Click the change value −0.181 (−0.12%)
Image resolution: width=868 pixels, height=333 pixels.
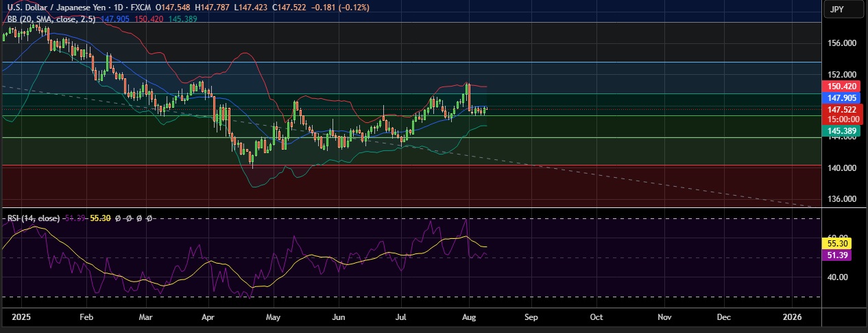point(341,8)
